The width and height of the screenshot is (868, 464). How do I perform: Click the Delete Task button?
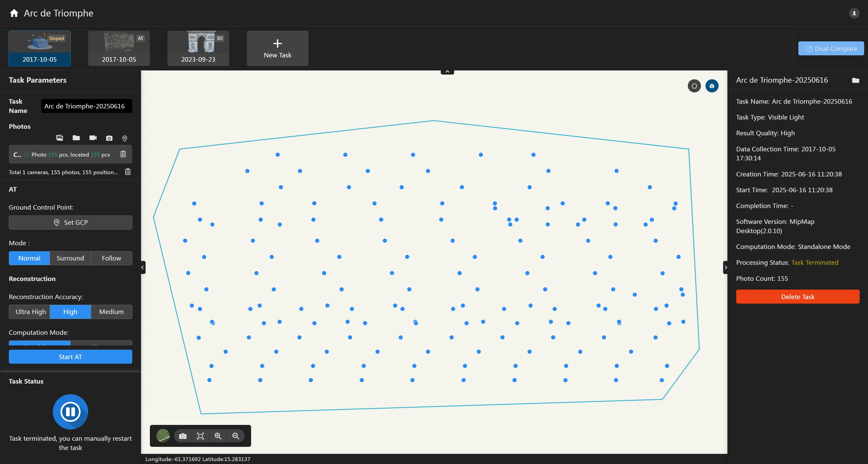point(797,297)
